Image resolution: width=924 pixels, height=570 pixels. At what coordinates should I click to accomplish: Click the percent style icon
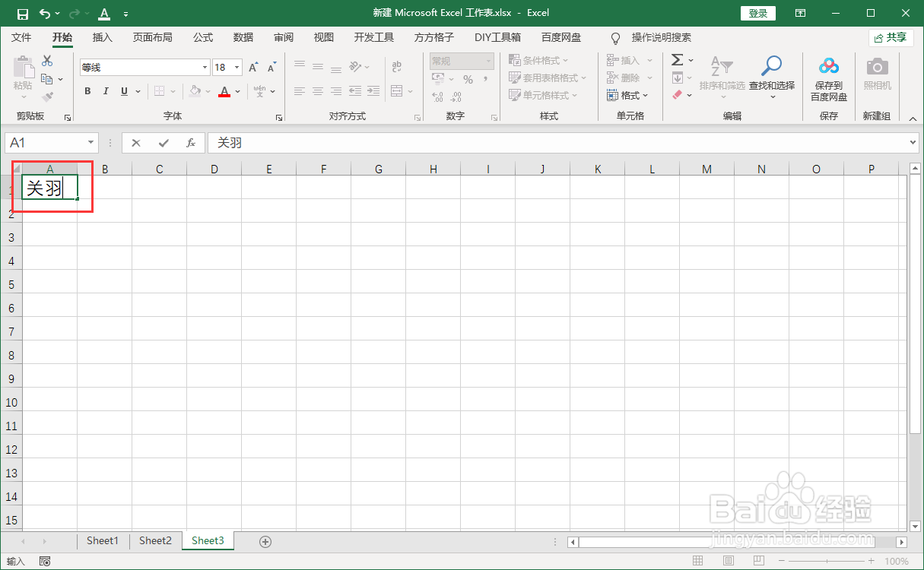[468, 80]
